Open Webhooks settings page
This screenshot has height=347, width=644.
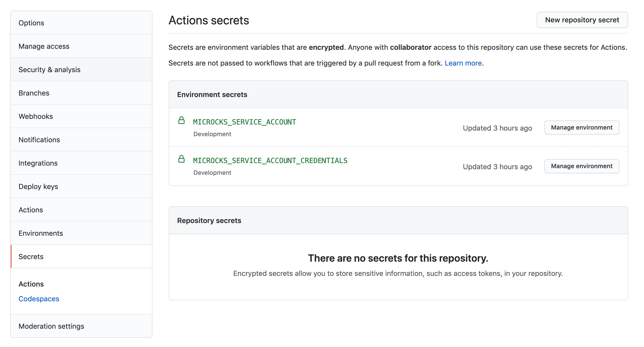36,116
